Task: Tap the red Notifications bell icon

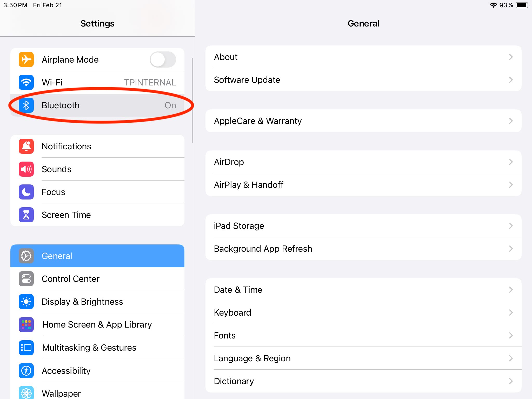Action: tap(26, 146)
